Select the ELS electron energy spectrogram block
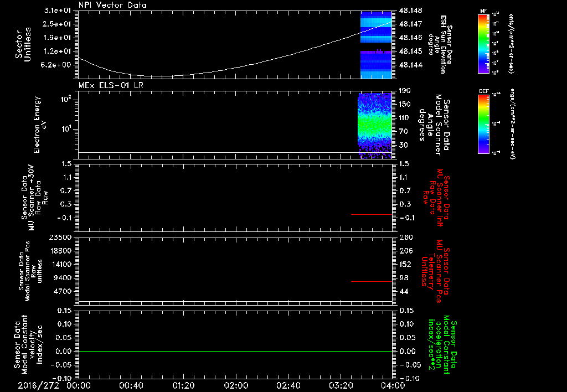Viewport: 567px width, 392px height. [375, 126]
